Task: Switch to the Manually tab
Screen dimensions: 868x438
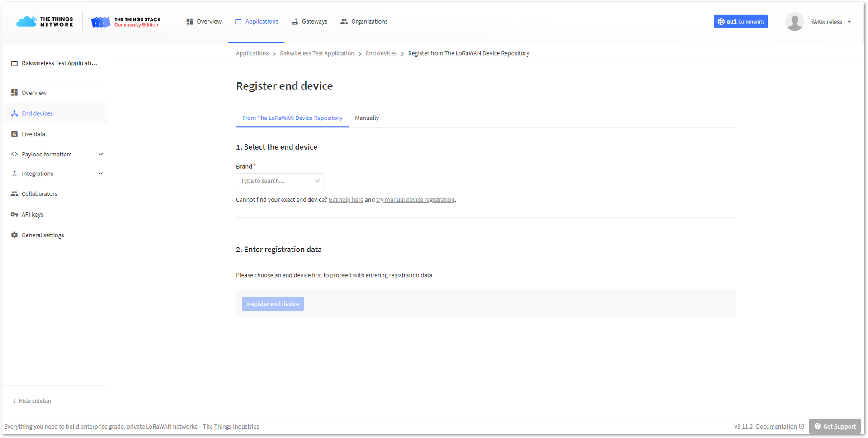Action: tap(367, 118)
